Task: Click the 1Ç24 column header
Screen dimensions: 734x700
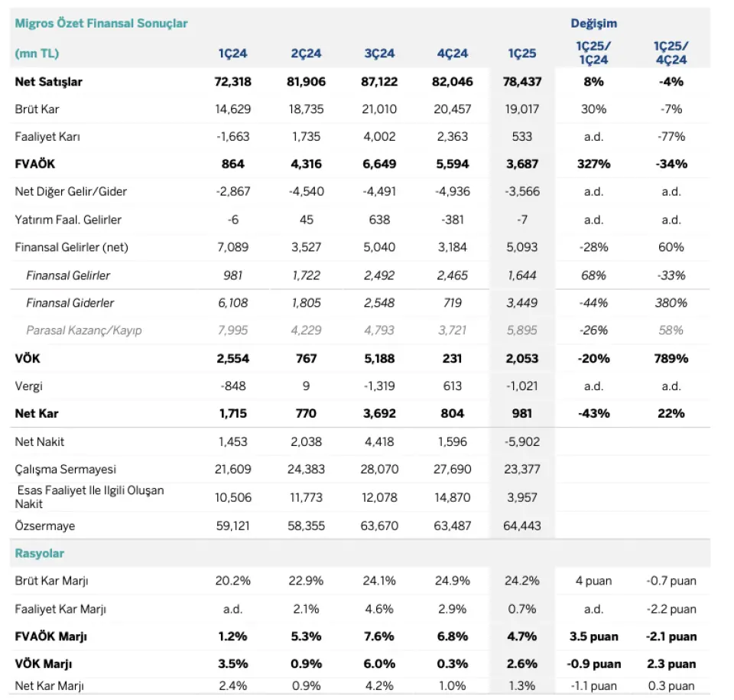Action: [x=232, y=54]
